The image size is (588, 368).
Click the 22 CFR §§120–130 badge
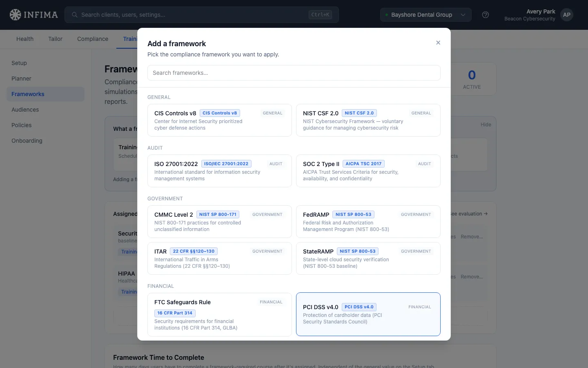coord(194,251)
